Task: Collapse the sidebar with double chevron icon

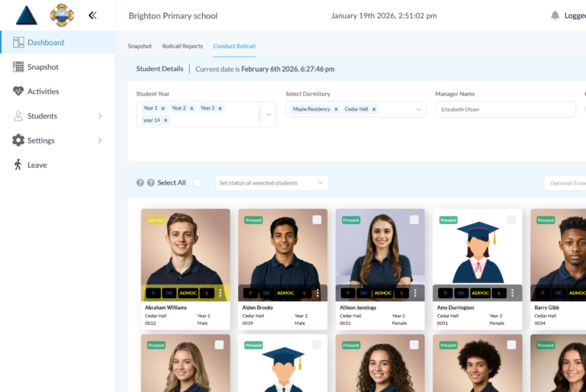Action: pyautogui.click(x=92, y=15)
